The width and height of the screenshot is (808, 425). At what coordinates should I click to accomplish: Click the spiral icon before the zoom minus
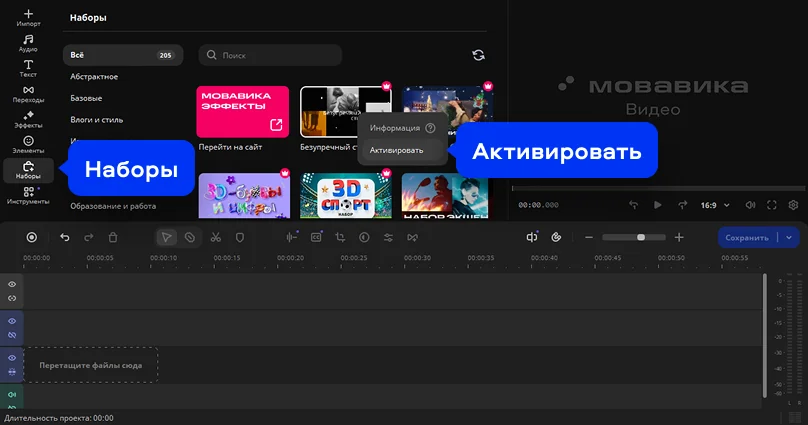point(556,237)
